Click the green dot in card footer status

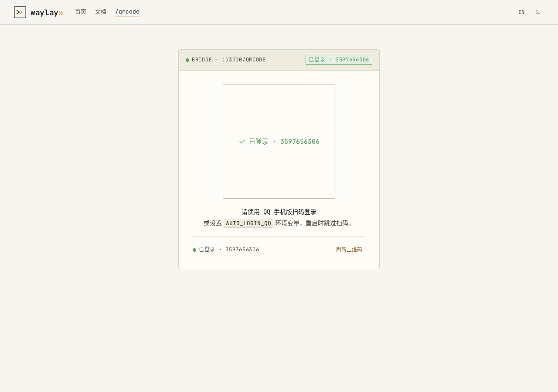[x=194, y=250]
